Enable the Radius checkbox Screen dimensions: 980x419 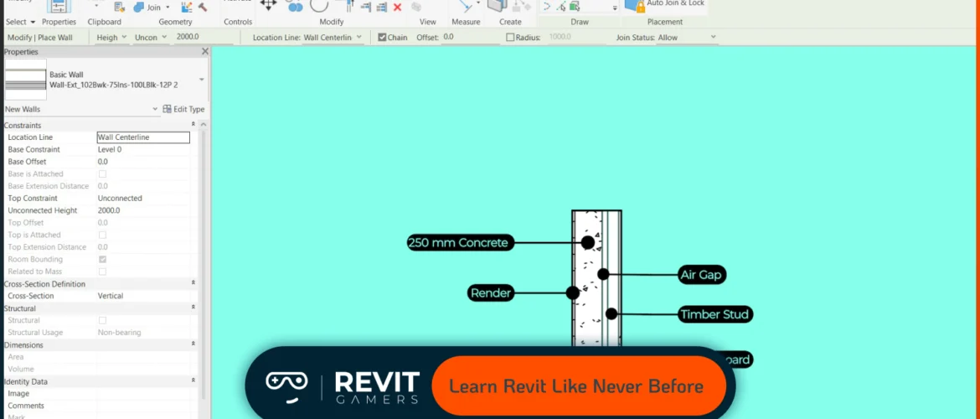pyautogui.click(x=510, y=38)
